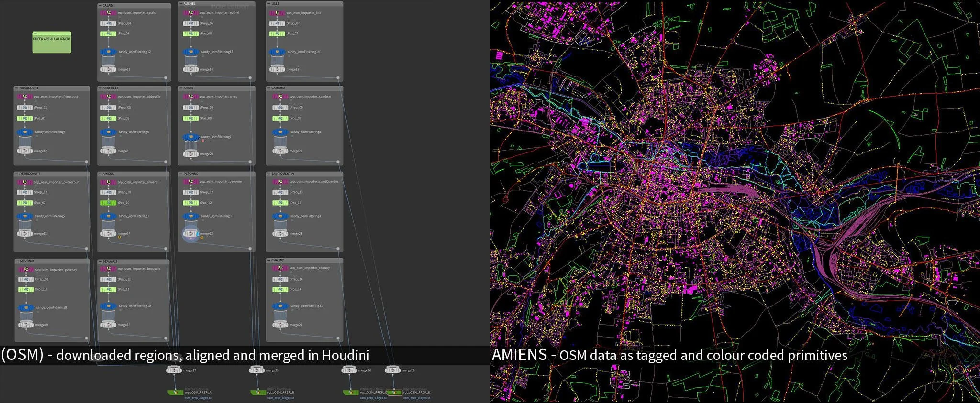Select the merge25 node icon

tap(256, 370)
